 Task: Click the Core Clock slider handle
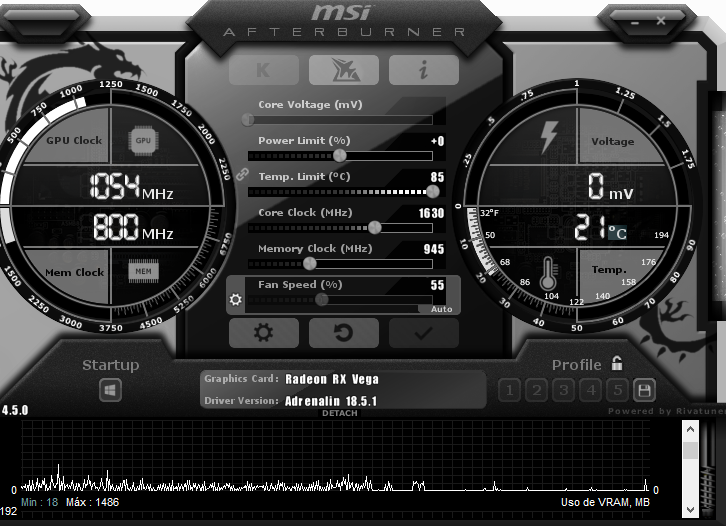click(x=375, y=227)
